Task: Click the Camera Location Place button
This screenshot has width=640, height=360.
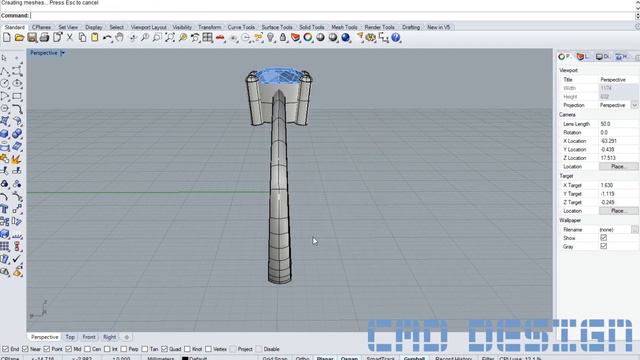Action: [x=618, y=167]
